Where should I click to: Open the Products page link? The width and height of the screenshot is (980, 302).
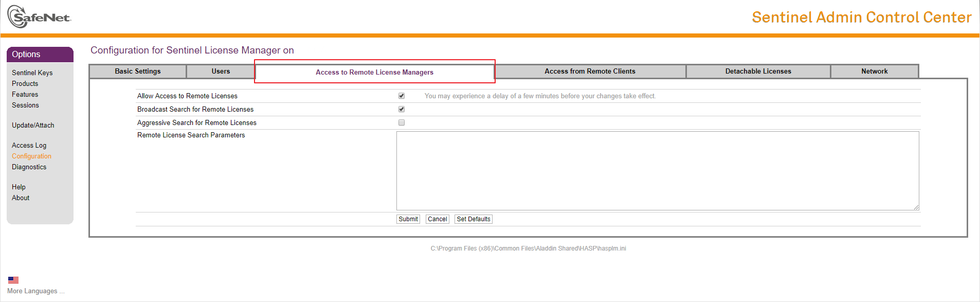tap(25, 84)
